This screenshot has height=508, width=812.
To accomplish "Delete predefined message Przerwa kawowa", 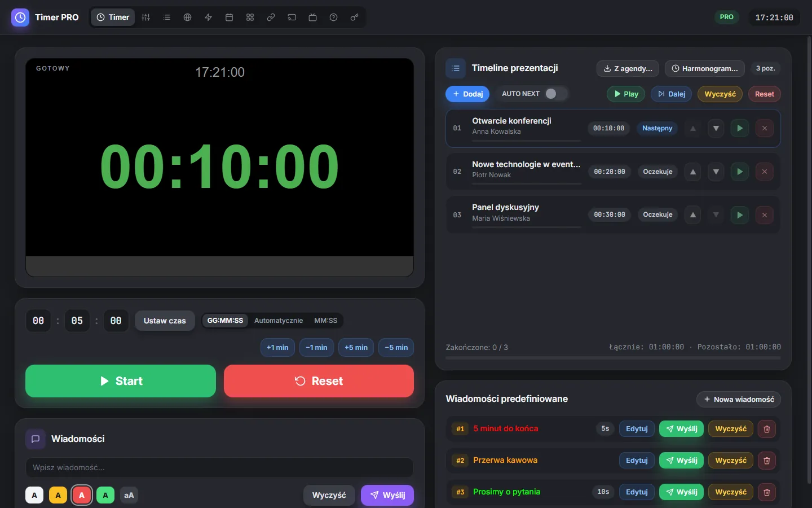I will [x=767, y=461].
